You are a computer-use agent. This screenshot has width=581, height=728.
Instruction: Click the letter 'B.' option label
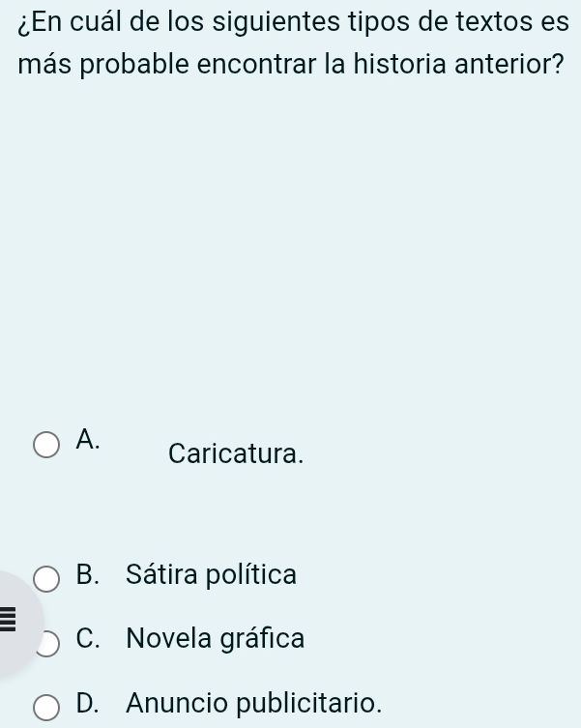click(x=89, y=576)
